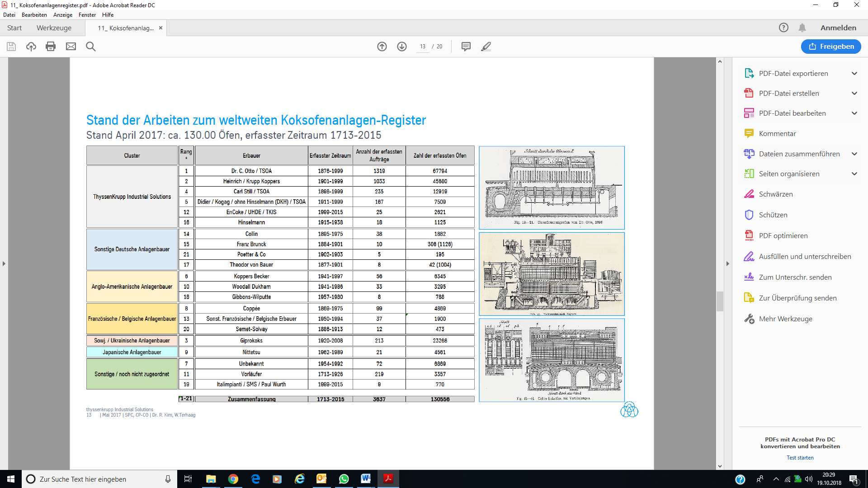Open PDF optimieren tool
The image size is (868, 488).
click(783, 235)
